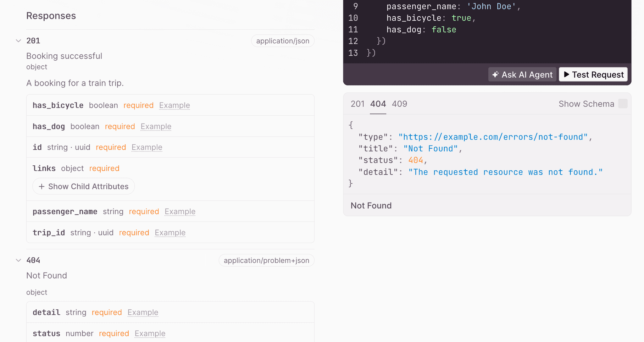Switch to the 409 response example tab
The image size is (644, 342).
click(x=399, y=104)
